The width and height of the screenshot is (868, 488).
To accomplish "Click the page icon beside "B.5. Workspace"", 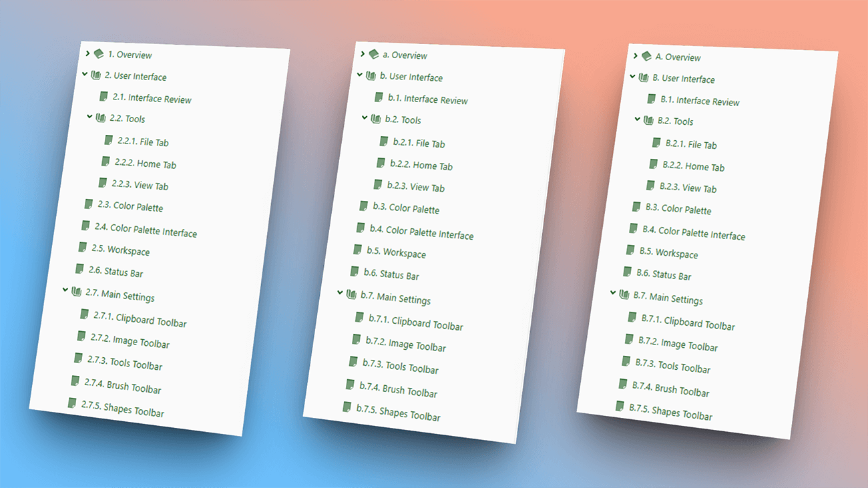I will pyautogui.click(x=630, y=250).
